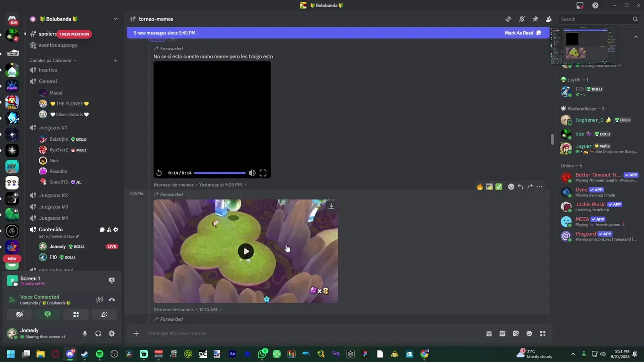Download the Mario Galaxy video
The height and width of the screenshot is (362, 644).
pos(331,206)
